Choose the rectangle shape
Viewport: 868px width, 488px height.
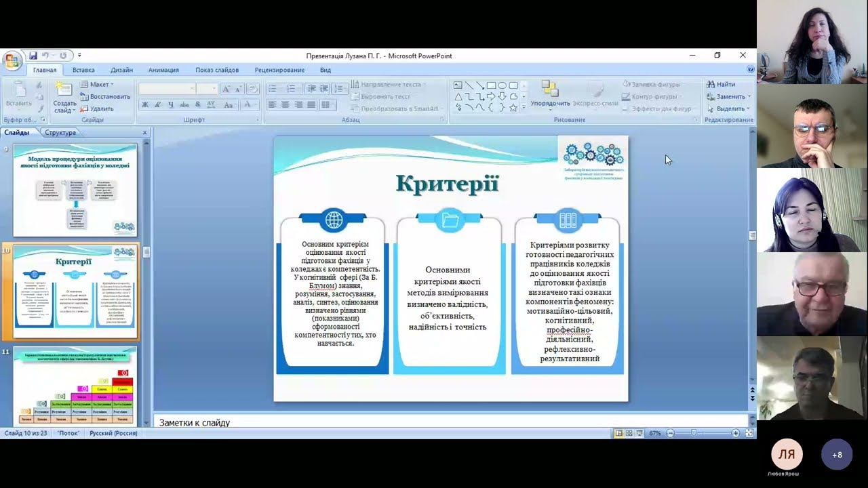coord(491,85)
